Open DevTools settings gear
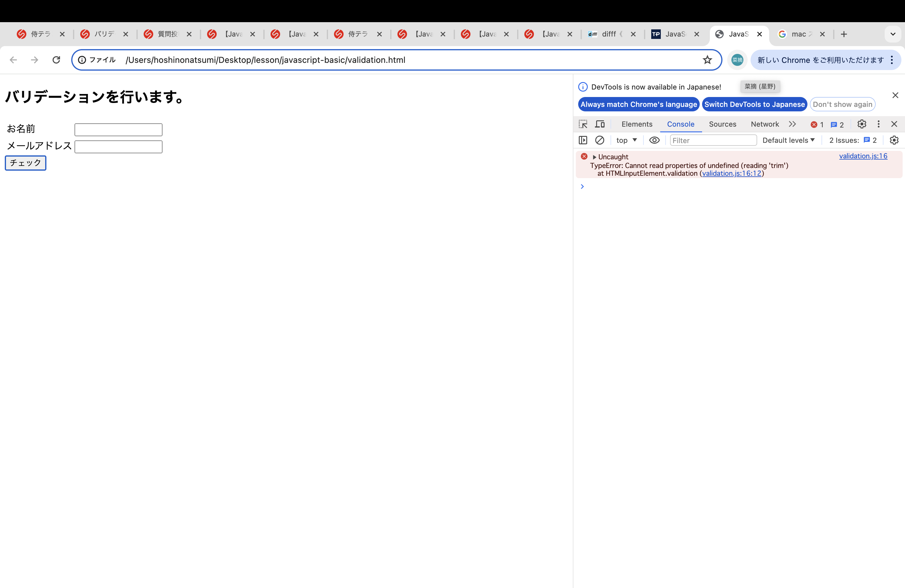905x588 pixels. point(862,124)
